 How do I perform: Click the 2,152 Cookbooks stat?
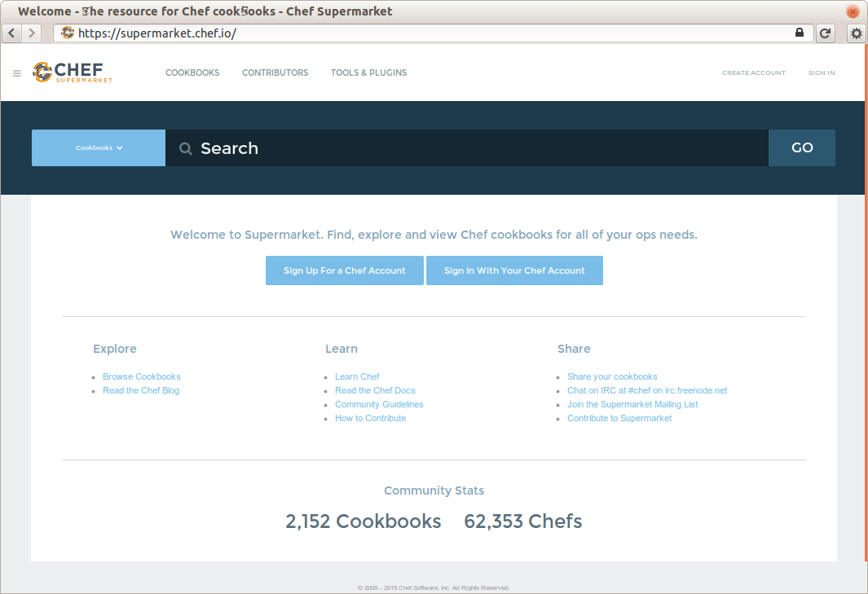(x=364, y=521)
